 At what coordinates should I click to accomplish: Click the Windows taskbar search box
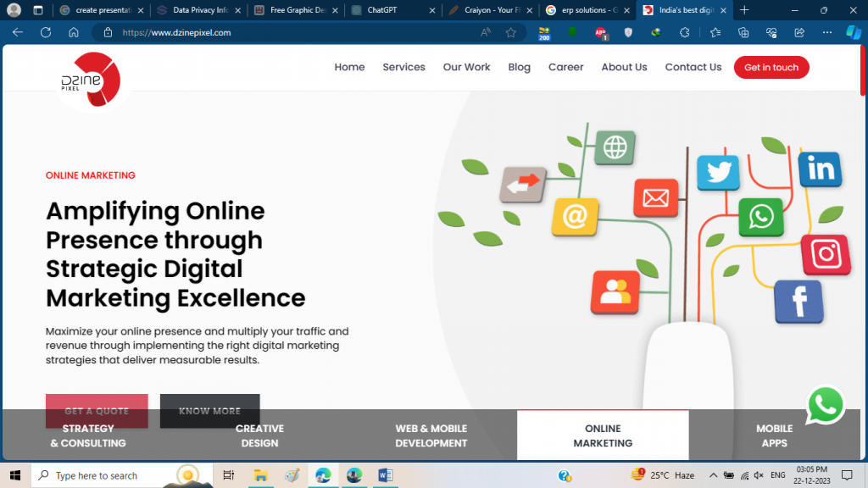[x=122, y=475]
